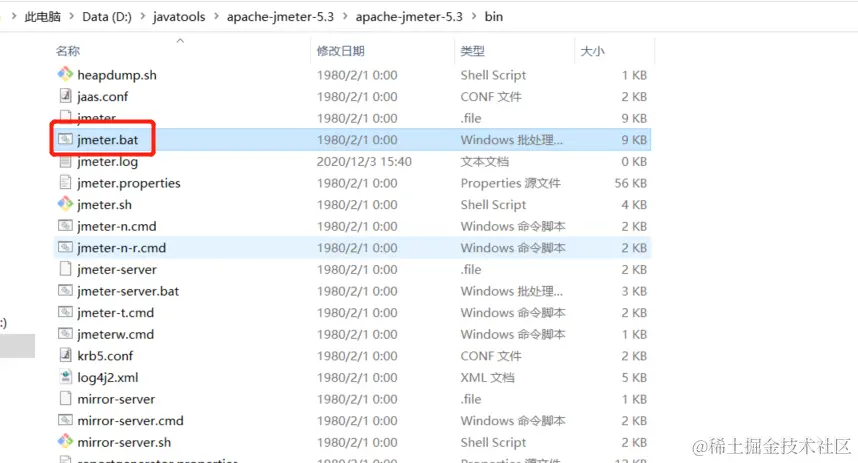Navigate to Data (D:) in the breadcrumb

tap(107, 16)
